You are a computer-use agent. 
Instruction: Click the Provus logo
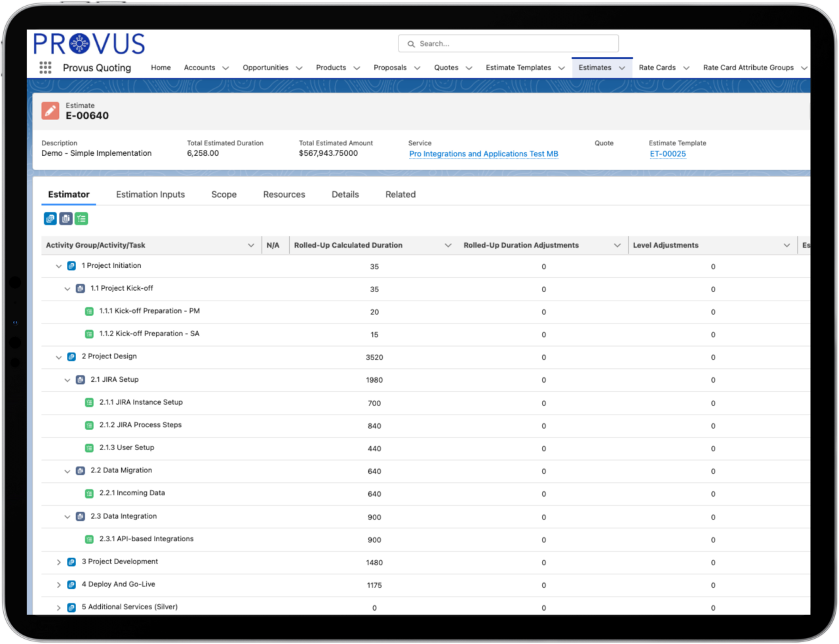pos(88,43)
